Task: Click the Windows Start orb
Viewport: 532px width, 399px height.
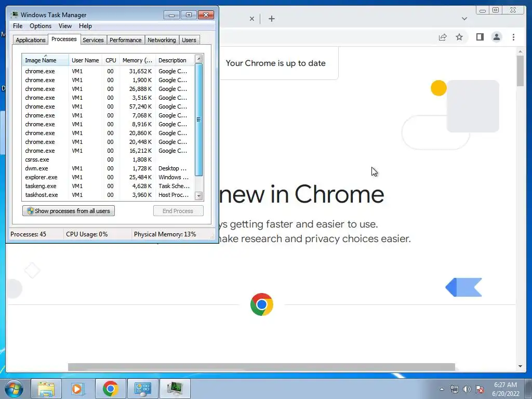Action: point(14,389)
